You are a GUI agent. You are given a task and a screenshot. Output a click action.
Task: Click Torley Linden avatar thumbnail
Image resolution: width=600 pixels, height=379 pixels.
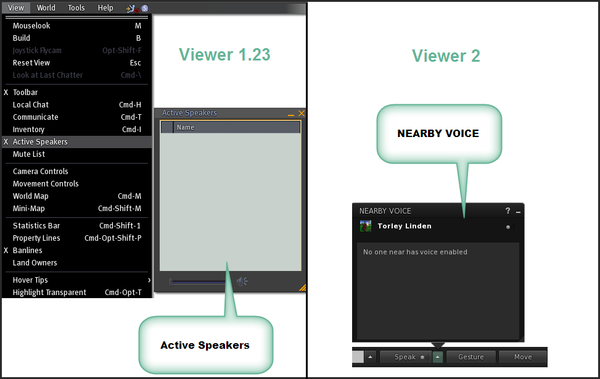[365, 226]
